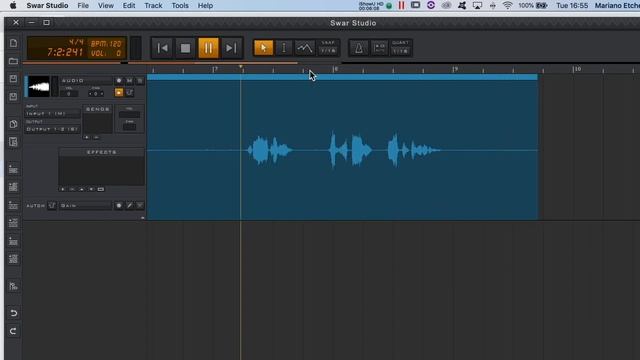Click the new project page icon in sidebar
Screen dimensions: 640x360
[x=13, y=43]
